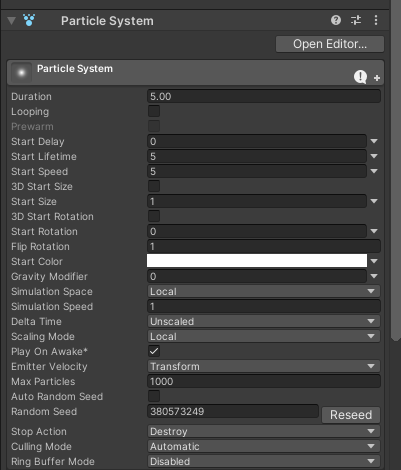
Task: Click the Simulation Speed property label
Action: tap(52, 307)
